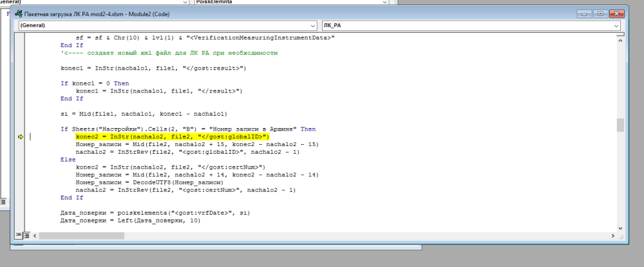The height and width of the screenshot is (267, 644).
Task: Click the split bar above vertical scrollbar
Action: [620, 33]
